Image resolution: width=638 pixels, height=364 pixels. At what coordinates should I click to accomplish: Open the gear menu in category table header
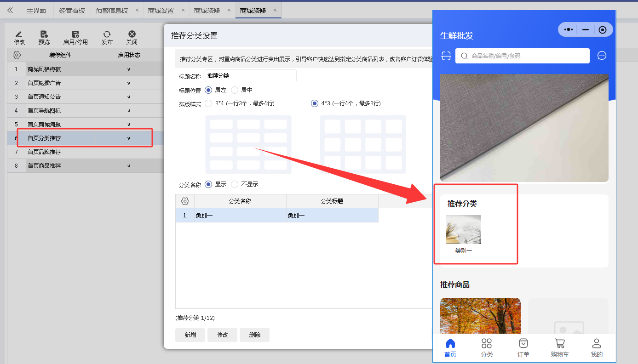[x=185, y=201]
